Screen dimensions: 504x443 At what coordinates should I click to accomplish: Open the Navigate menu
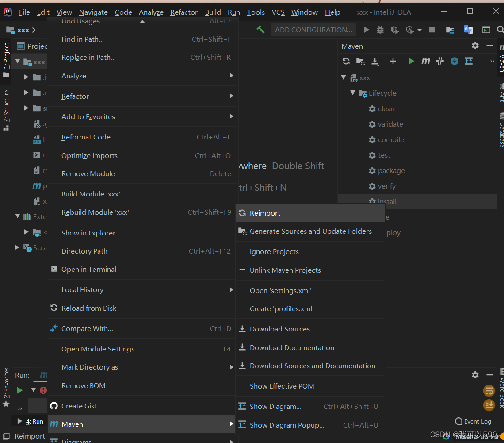(93, 12)
